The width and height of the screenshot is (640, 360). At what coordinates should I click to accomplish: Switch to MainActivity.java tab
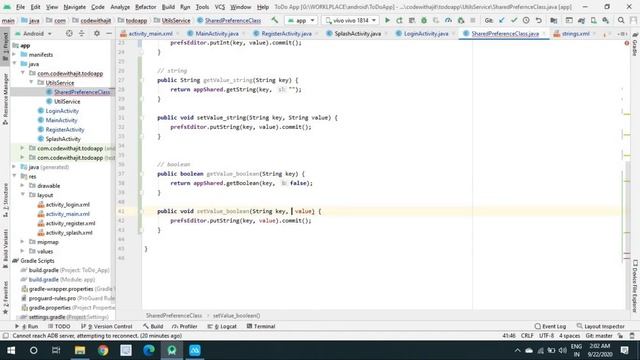coord(217,33)
